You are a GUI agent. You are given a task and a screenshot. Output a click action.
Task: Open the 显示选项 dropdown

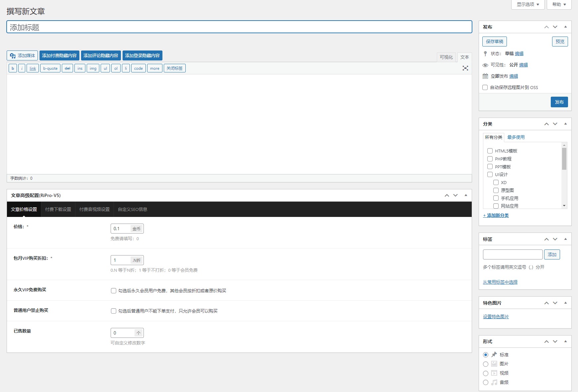tap(528, 4)
